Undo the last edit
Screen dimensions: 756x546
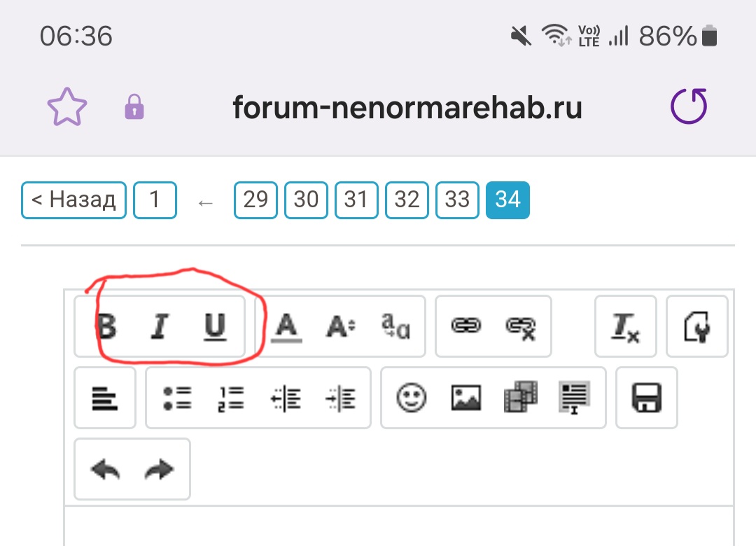point(105,469)
